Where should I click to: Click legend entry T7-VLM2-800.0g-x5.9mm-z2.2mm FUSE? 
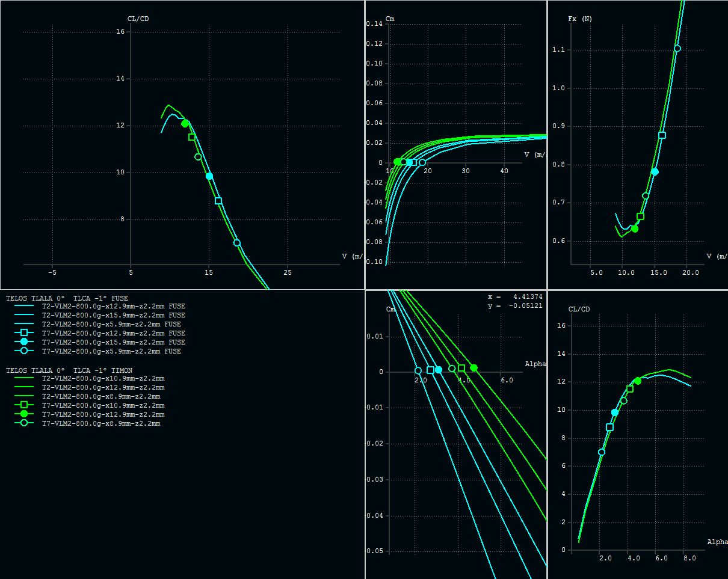point(111,351)
